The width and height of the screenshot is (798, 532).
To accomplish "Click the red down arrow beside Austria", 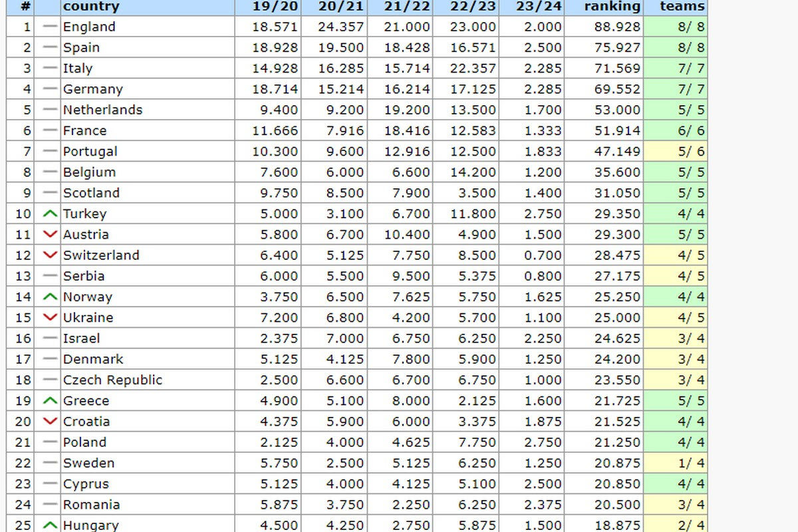I will point(50,235).
